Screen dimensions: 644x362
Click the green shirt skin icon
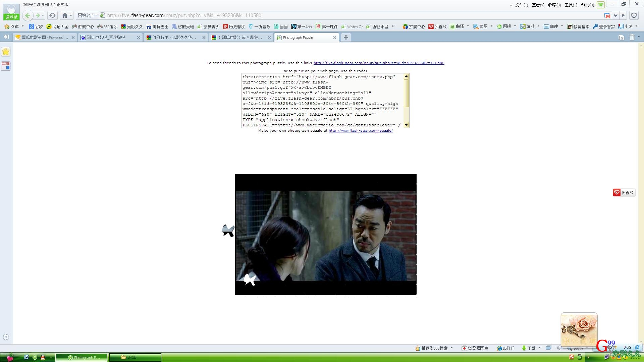600,5
